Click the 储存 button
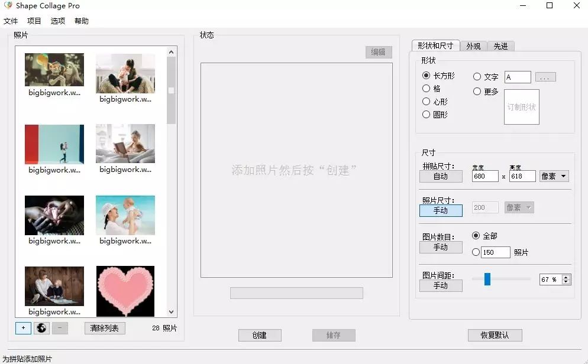Viewport: 588px width, 364px height. click(x=334, y=335)
